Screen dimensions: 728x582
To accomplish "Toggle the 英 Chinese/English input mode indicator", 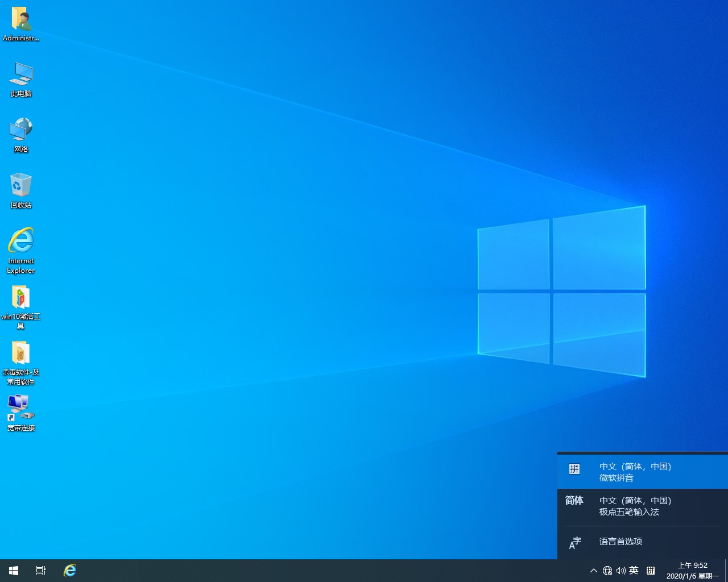I will [x=634, y=571].
